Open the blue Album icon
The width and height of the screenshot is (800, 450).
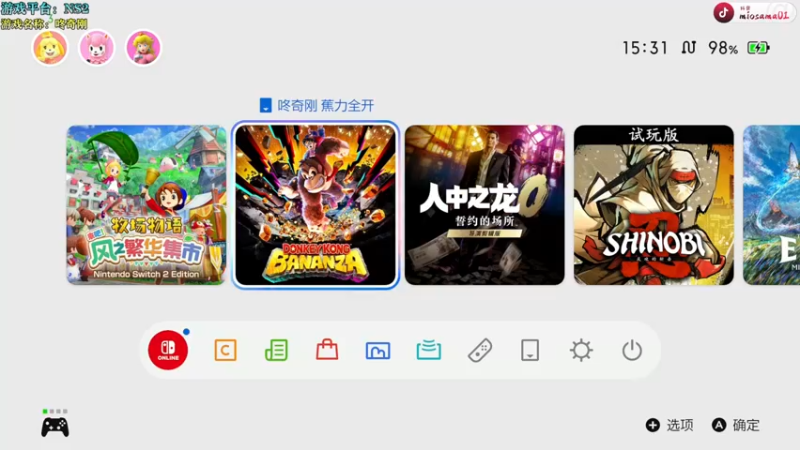coord(378,351)
